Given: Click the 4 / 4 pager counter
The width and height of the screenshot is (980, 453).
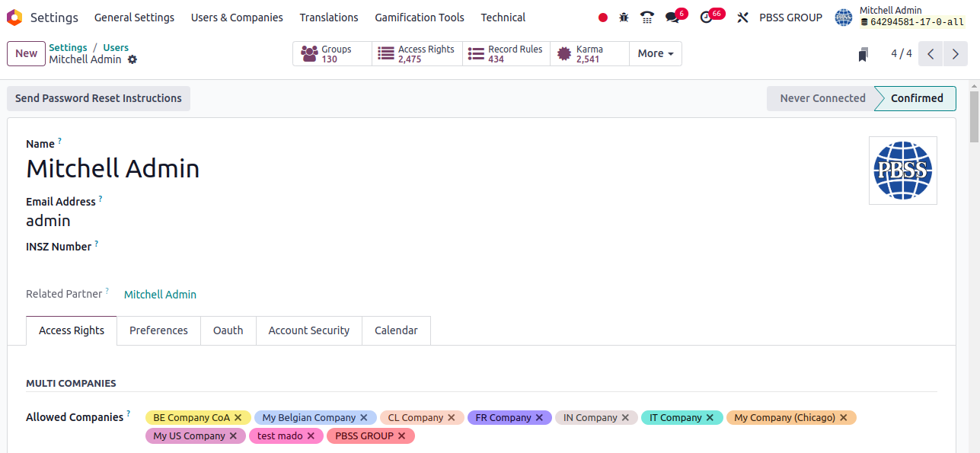Looking at the screenshot, I should (902, 53).
